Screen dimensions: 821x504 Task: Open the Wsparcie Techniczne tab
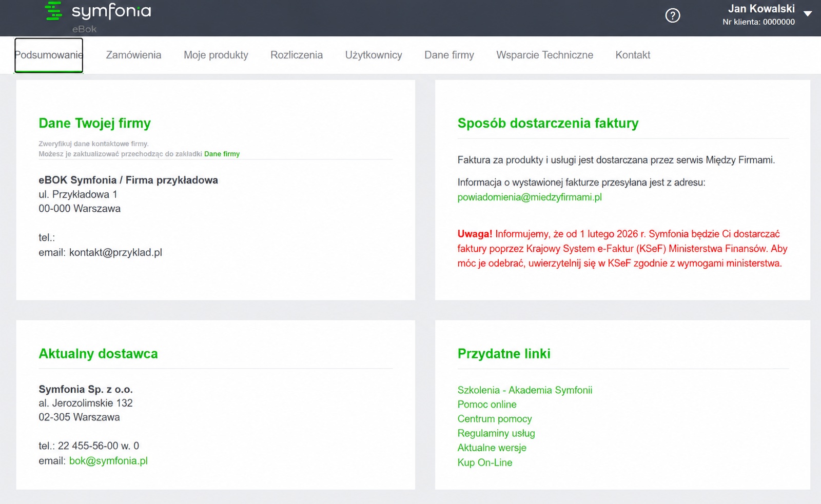[544, 55]
